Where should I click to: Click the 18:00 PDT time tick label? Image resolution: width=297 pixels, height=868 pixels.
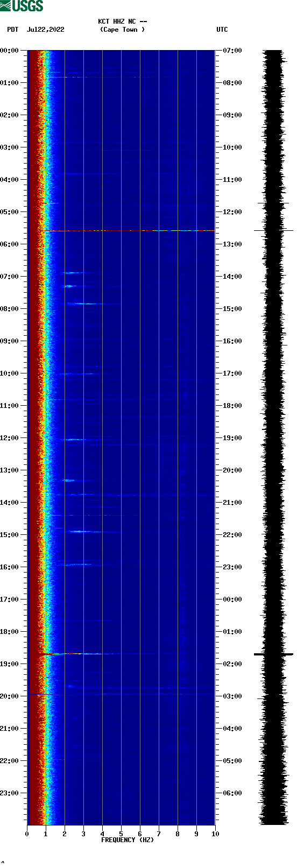point(10,632)
